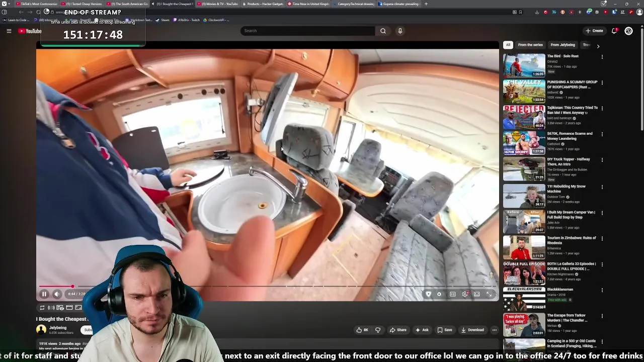Go to the YouTube home logo
Screen dimensions: 644x362
click(x=30, y=31)
